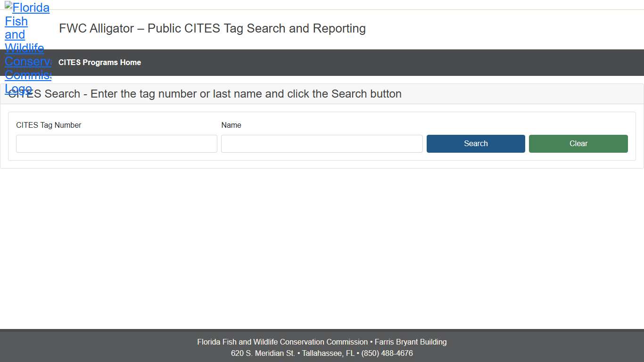Screen dimensions: 644x362
Task: Focus the CITES Tag Number input field
Action: (116, 144)
